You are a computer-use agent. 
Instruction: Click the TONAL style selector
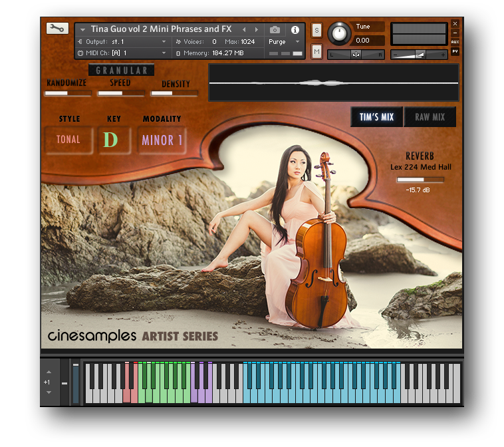click(x=68, y=140)
